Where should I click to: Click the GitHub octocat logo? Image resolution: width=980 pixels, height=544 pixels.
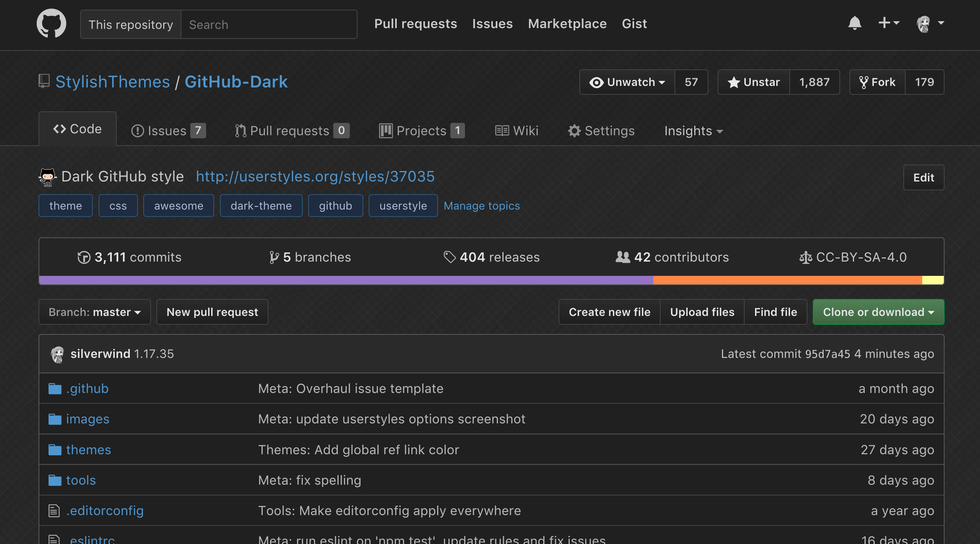point(52,24)
